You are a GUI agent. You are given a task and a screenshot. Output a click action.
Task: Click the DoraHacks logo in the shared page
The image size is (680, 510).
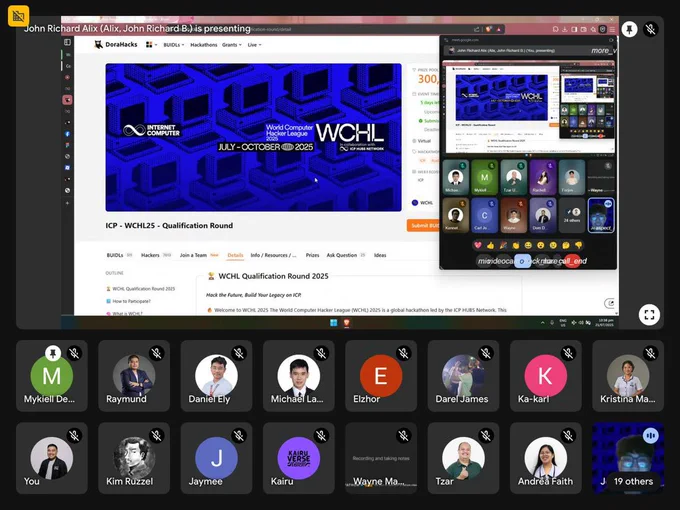pos(116,45)
